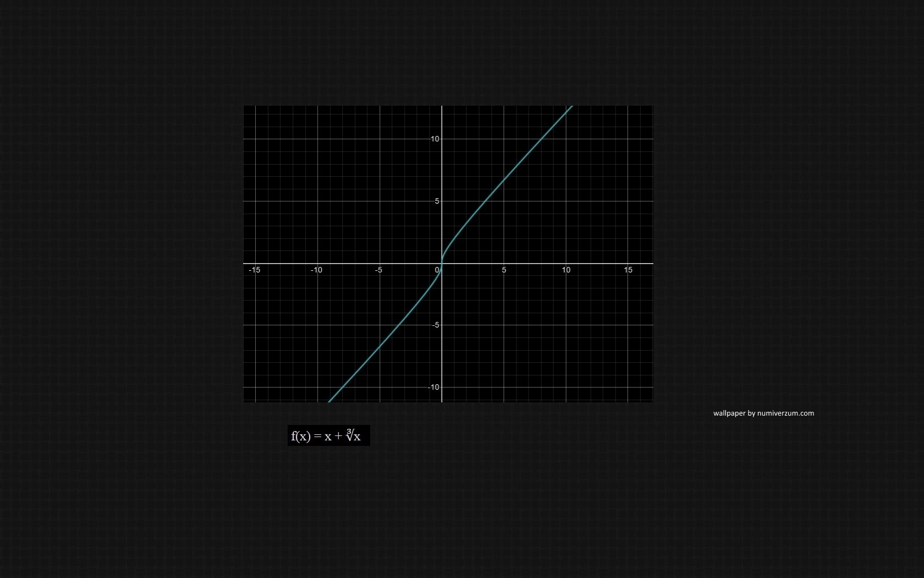Click the f(x) = x + ∛x formula box

pyautogui.click(x=328, y=435)
